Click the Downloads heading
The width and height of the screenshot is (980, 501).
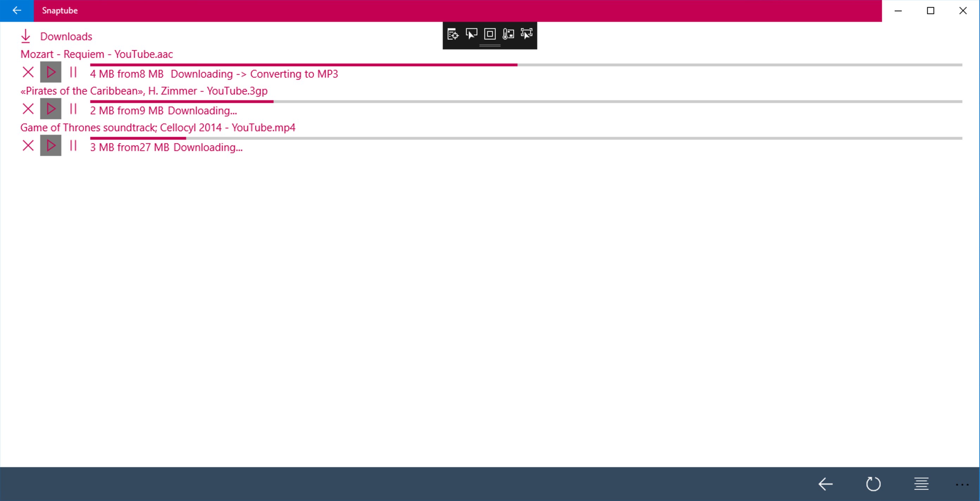click(x=66, y=37)
